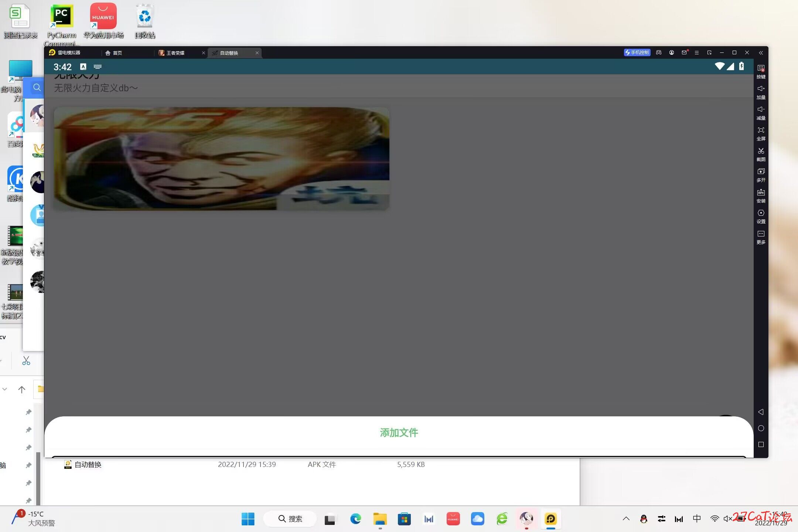Viewport: 798px width, 532px height.
Task: Open the mail messages icon in title bar
Action: 685,52
